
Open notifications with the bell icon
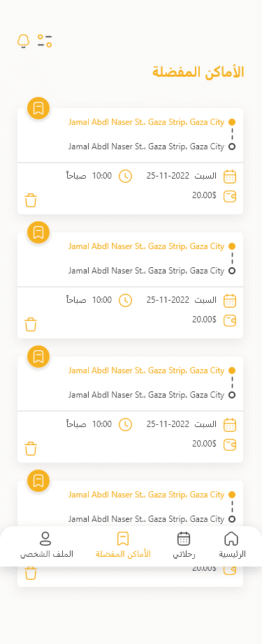[24, 41]
